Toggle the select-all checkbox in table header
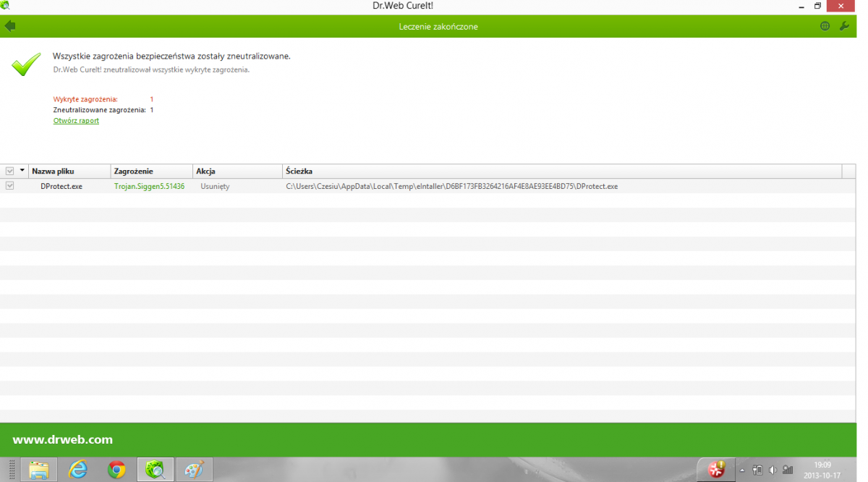Screen dimensions: 868x482 (9, 172)
